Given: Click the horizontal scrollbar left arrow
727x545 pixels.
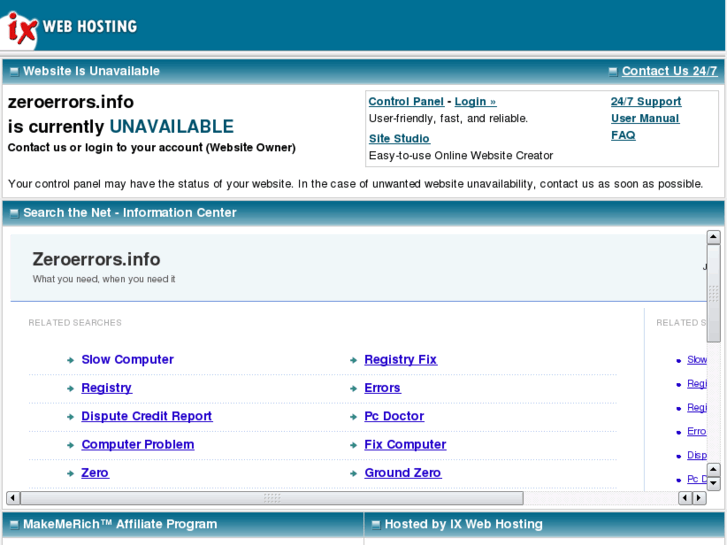Looking at the screenshot, I should (x=13, y=498).
